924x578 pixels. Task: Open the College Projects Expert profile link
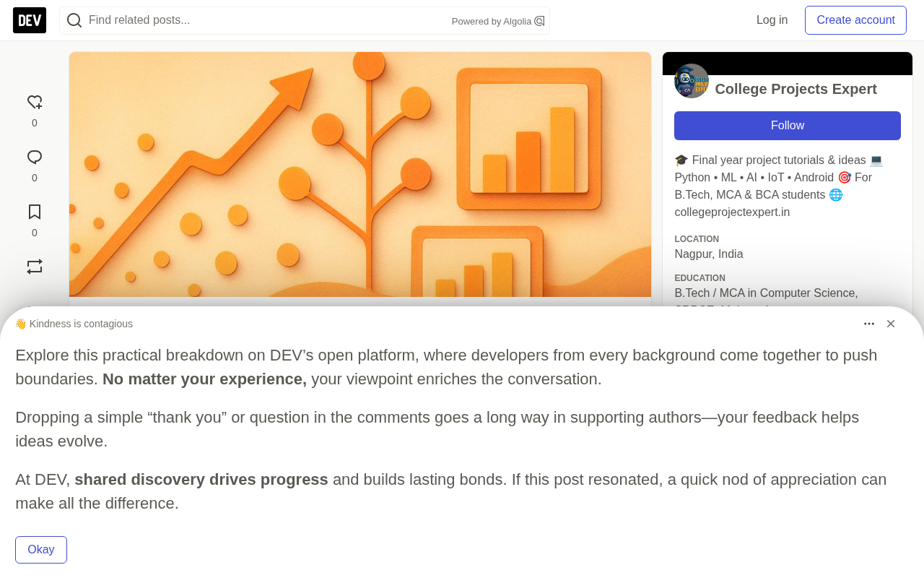pyautogui.click(x=796, y=89)
